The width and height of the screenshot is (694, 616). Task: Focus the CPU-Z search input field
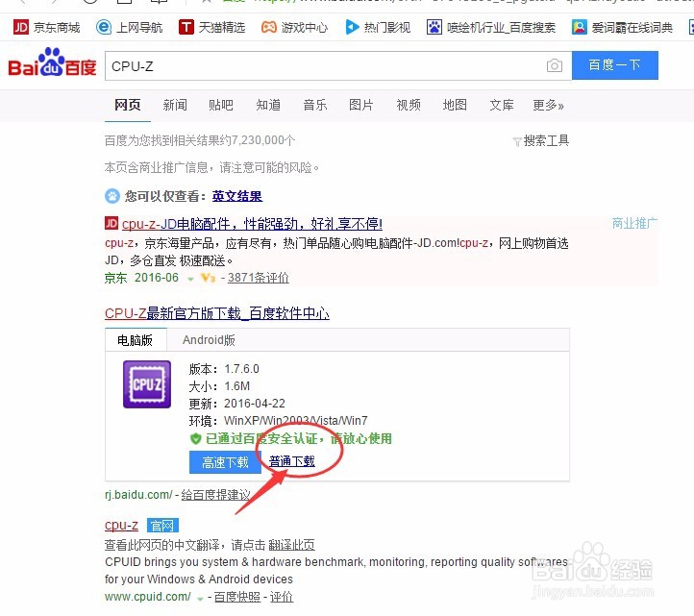point(338,65)
